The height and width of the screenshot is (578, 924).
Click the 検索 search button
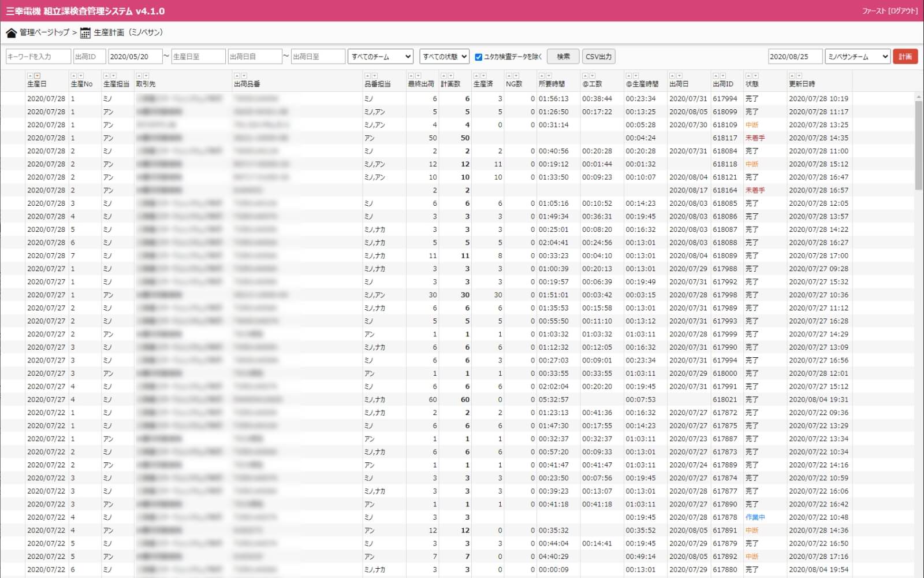tap(563, 57)
